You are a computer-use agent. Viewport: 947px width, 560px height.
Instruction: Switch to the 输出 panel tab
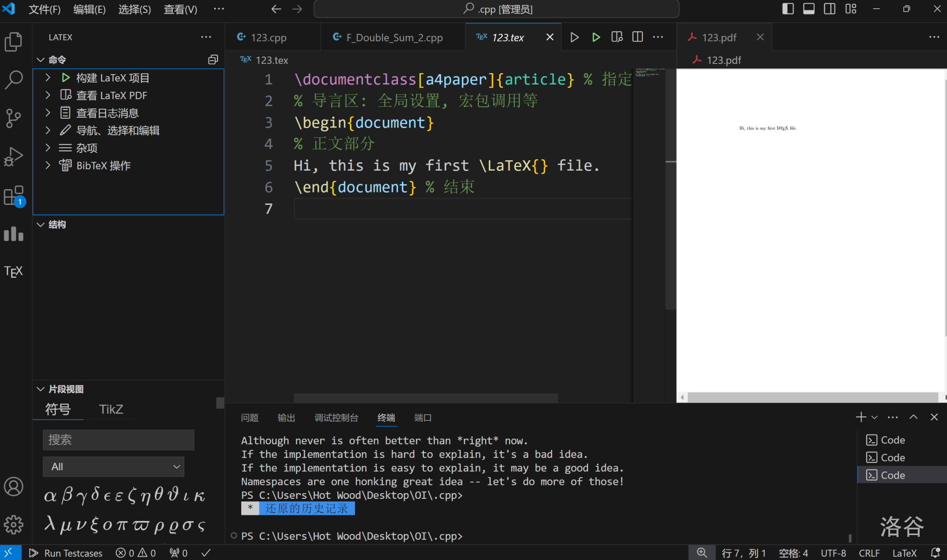(286, 418)
